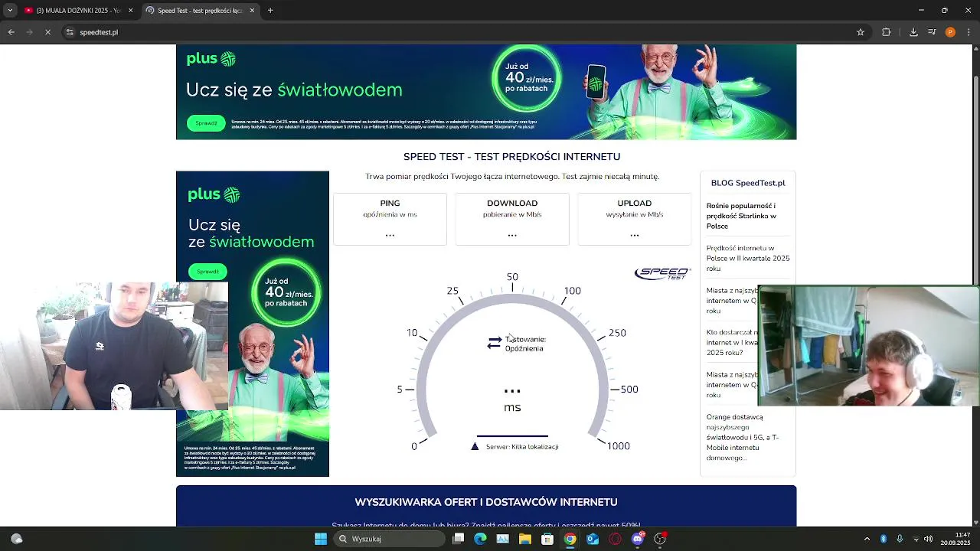980x551 pixels.
Task: Launch Microsoft Edge from taskbar
Action: pyautogui.click(x=480, y=539)
